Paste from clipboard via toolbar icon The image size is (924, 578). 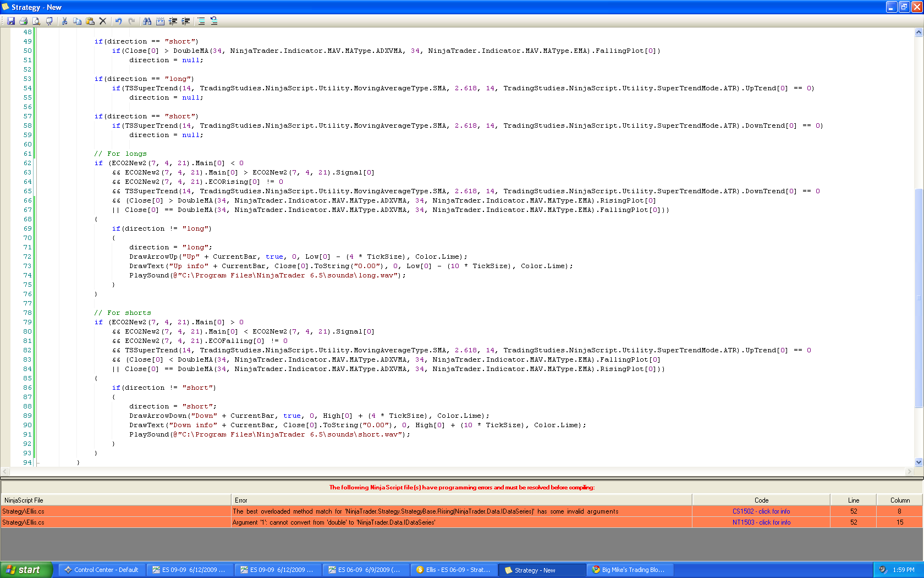(x=90, y=21)
